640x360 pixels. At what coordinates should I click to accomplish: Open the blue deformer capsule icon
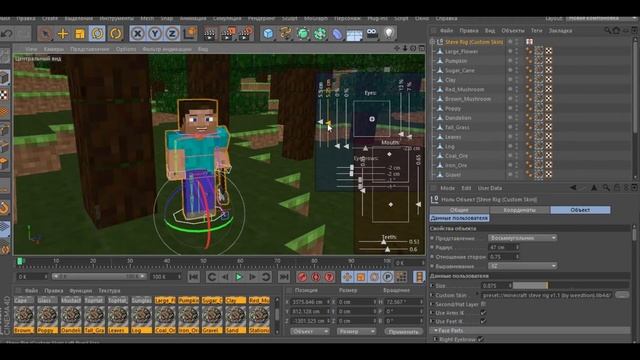(x=337, y=33)
